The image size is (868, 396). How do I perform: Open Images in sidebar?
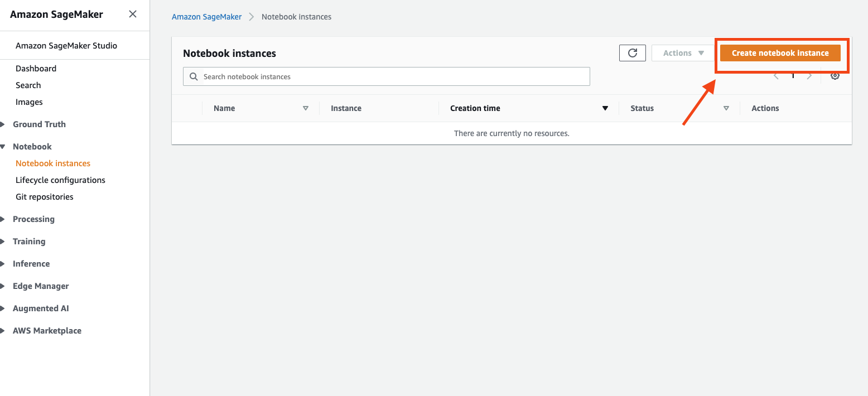click(x=29, y=102)
